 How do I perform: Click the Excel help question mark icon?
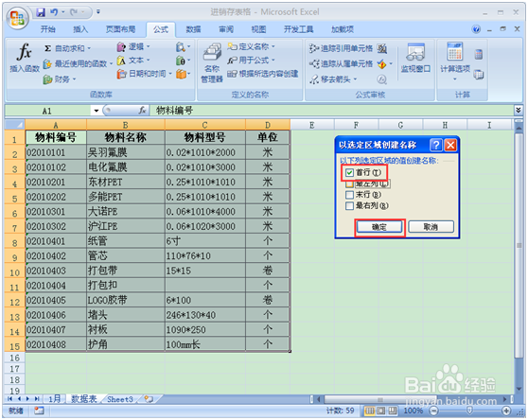point(476,29)
